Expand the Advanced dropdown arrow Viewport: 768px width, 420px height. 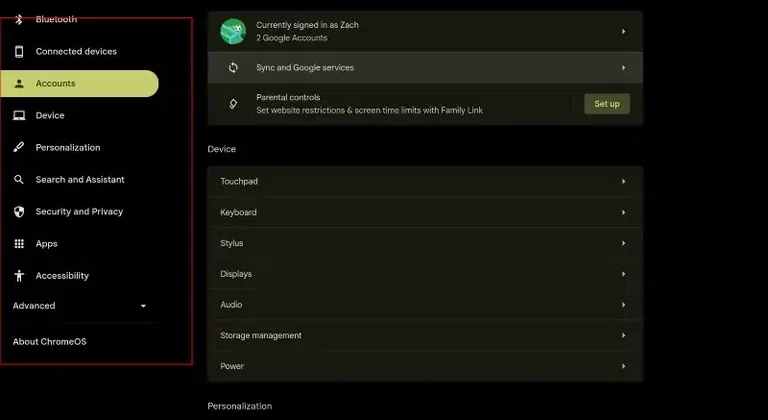tap(143, 306)
